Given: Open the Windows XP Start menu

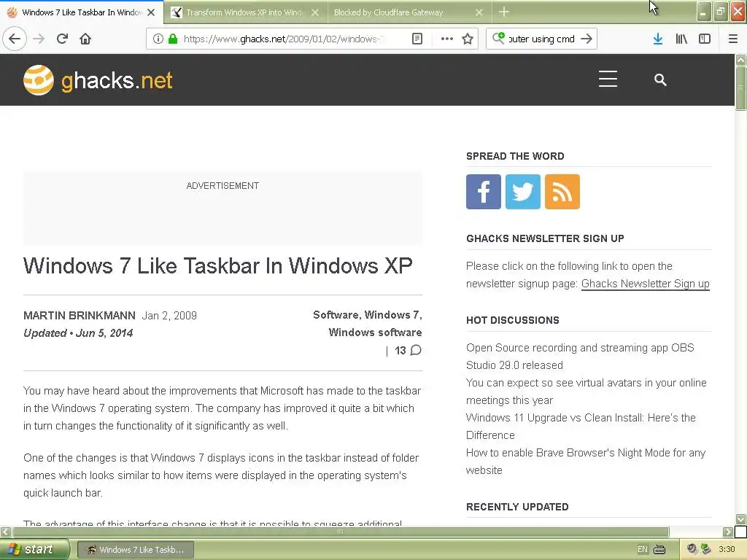Looking at the screenshot, I should 34,549.
